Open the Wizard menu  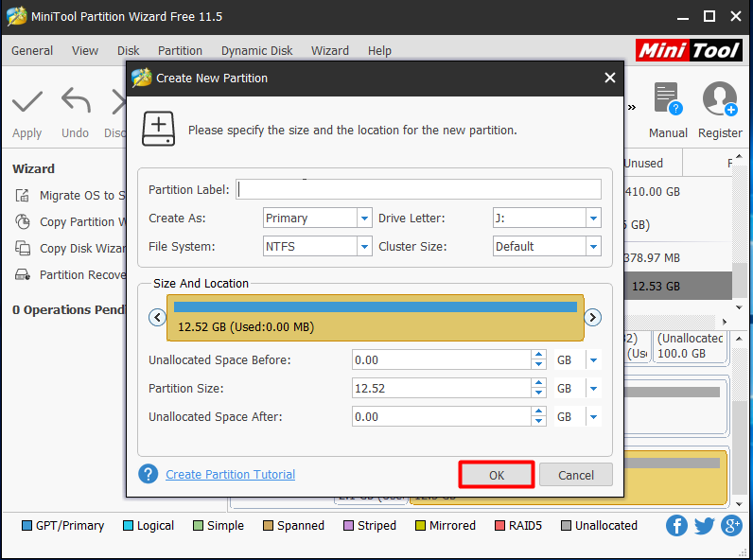coord(330,50)
